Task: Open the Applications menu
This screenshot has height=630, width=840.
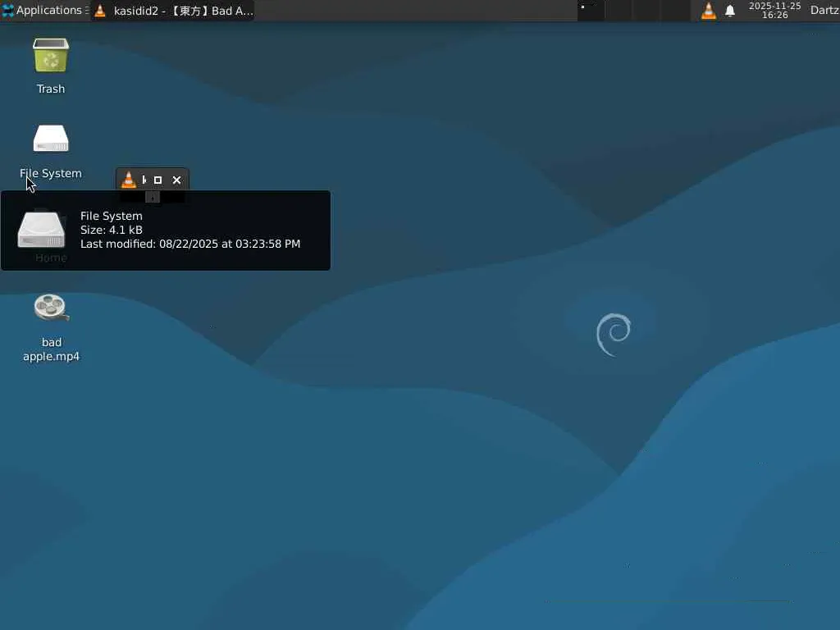Action: click(44, 10)
